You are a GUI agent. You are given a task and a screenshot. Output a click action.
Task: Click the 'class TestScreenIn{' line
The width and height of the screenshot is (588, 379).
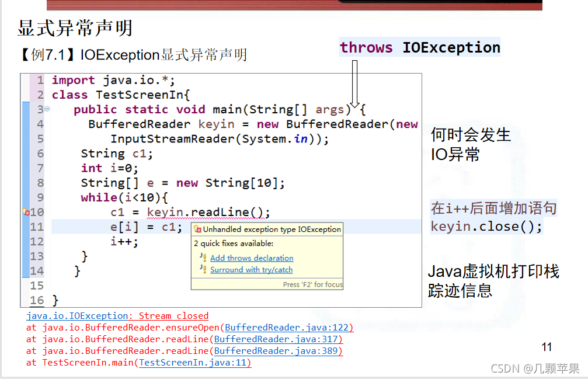(x=121, y=95)
